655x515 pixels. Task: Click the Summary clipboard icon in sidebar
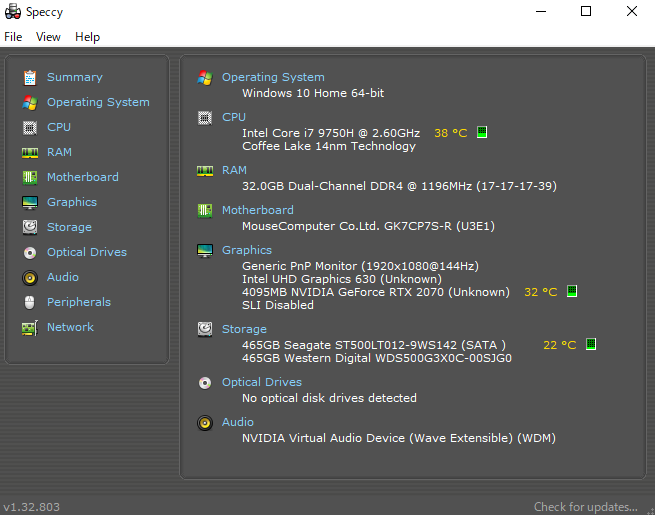click(x=30, y=78)
